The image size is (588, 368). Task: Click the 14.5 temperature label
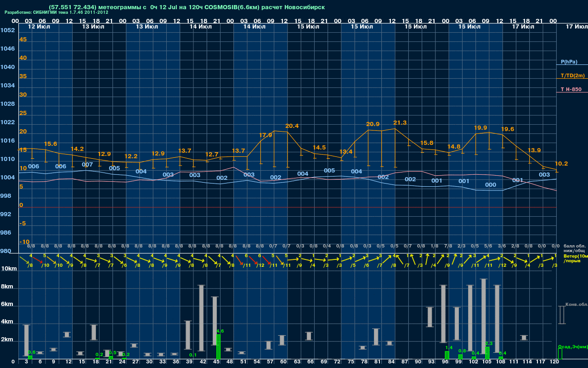[x=319, y=148]
